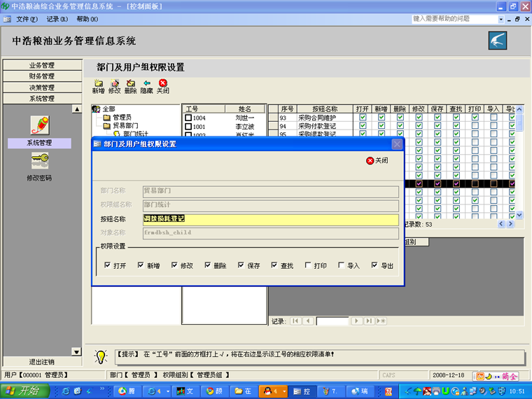The width and height of the screenshot is (532, 399).
Task: Click the QQ taskbar item dropdown arrow
Action: [283, 391]
